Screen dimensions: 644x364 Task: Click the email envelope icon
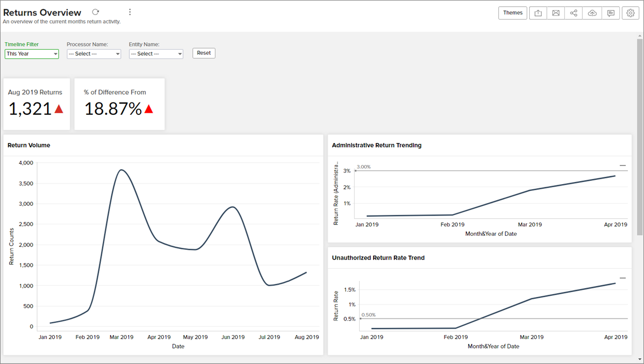click(556, 13)
